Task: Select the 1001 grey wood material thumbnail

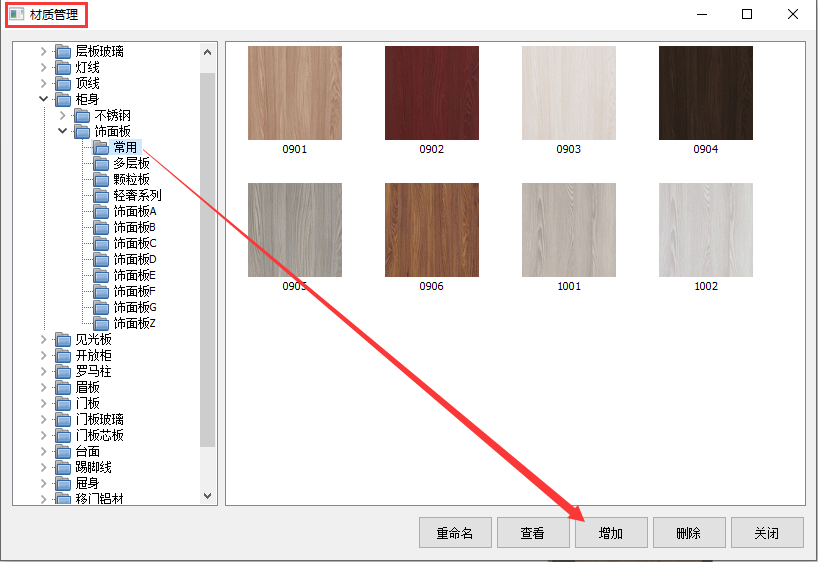Action: coord(569,230)
